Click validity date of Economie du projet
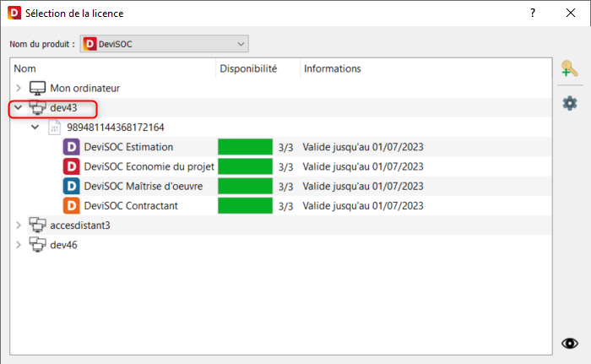This screenshot has width=591, height=364. click(363, 166)
